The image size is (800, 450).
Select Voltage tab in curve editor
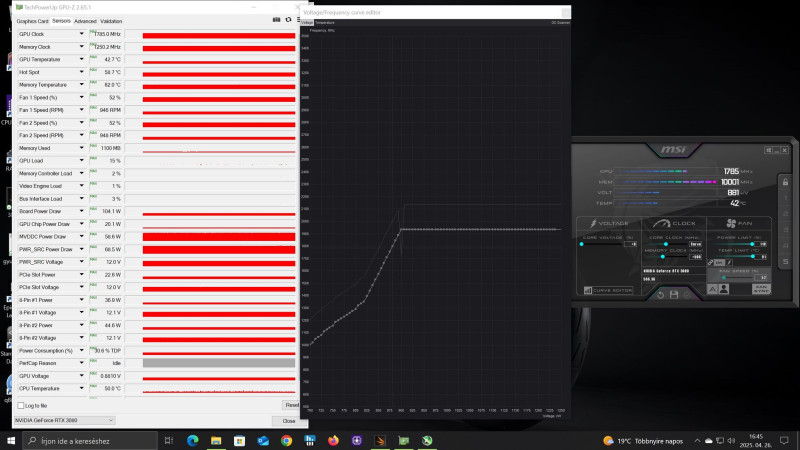point(307,22)
